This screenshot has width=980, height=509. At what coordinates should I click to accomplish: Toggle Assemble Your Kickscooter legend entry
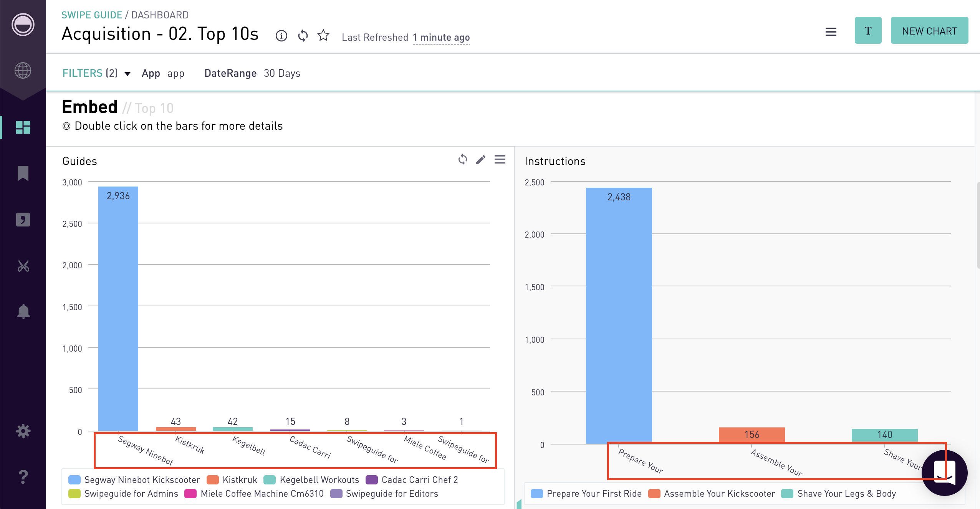(x=712, y=494)
